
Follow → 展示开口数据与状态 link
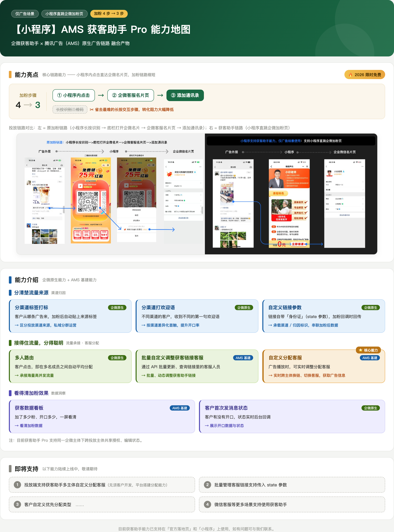click(x=224, y=426)
